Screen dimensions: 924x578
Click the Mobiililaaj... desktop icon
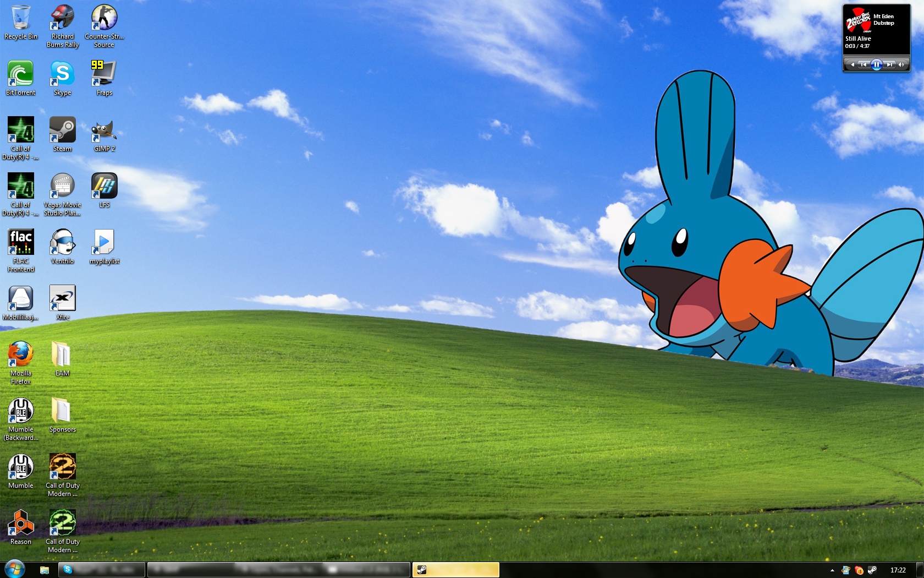[21, 303]
